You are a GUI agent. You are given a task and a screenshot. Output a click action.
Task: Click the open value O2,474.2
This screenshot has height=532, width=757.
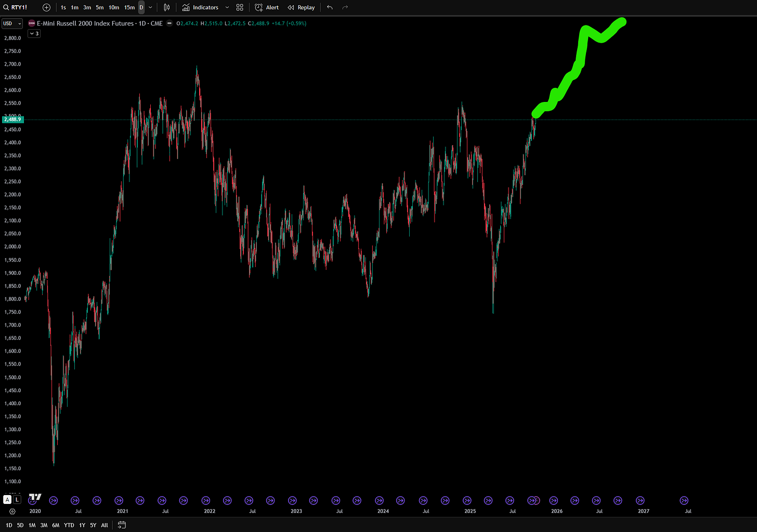(x=187, y=23)
